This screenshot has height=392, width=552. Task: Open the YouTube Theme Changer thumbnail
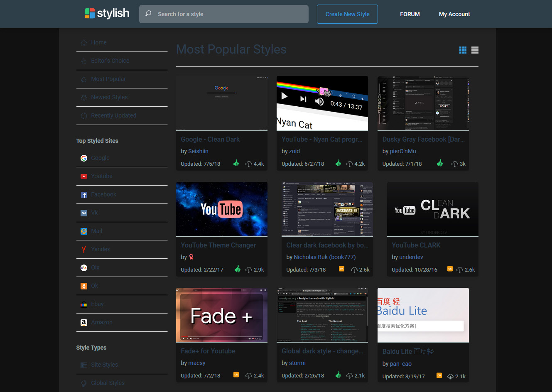[222, 209]
